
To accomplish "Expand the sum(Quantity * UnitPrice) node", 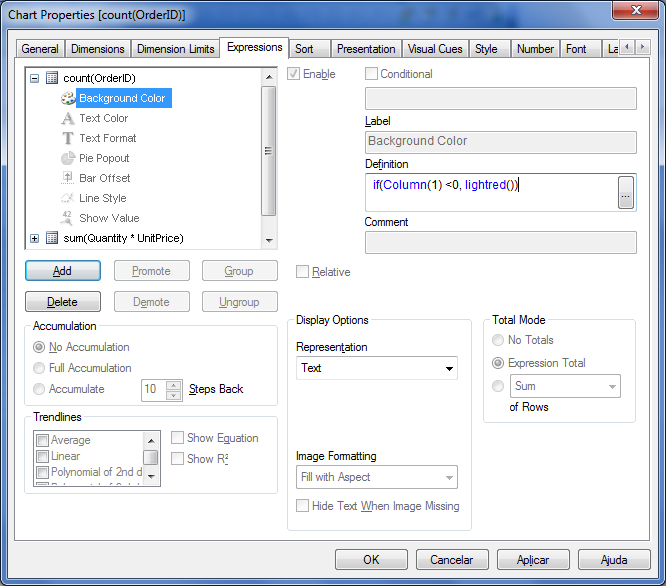I will 35,238.
